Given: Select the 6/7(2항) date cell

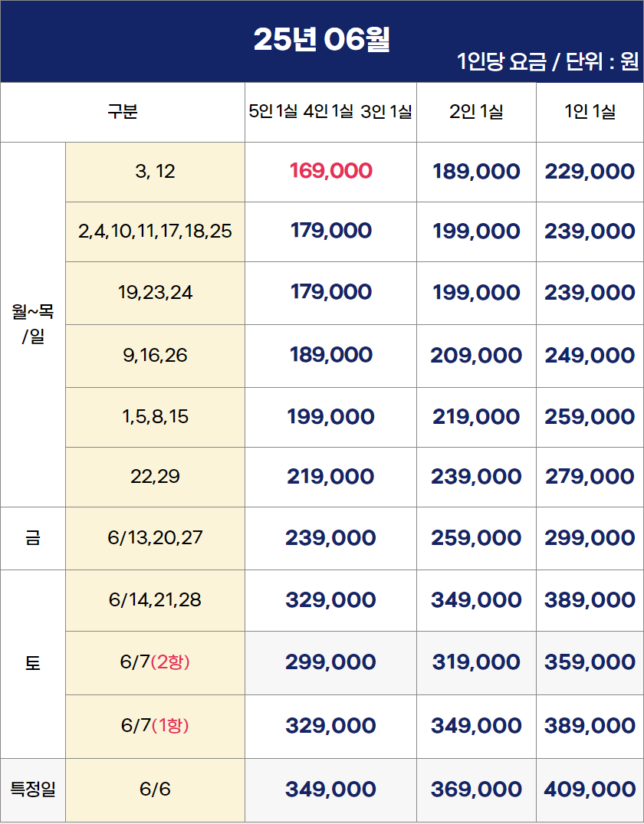Looking at the screenshot, I should pyautogui.click(x=155, y=663).
